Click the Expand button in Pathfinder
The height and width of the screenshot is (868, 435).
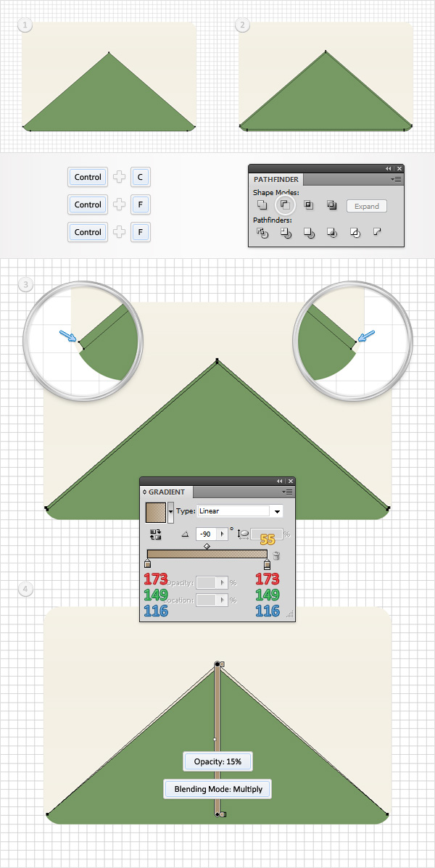point(367,207)
